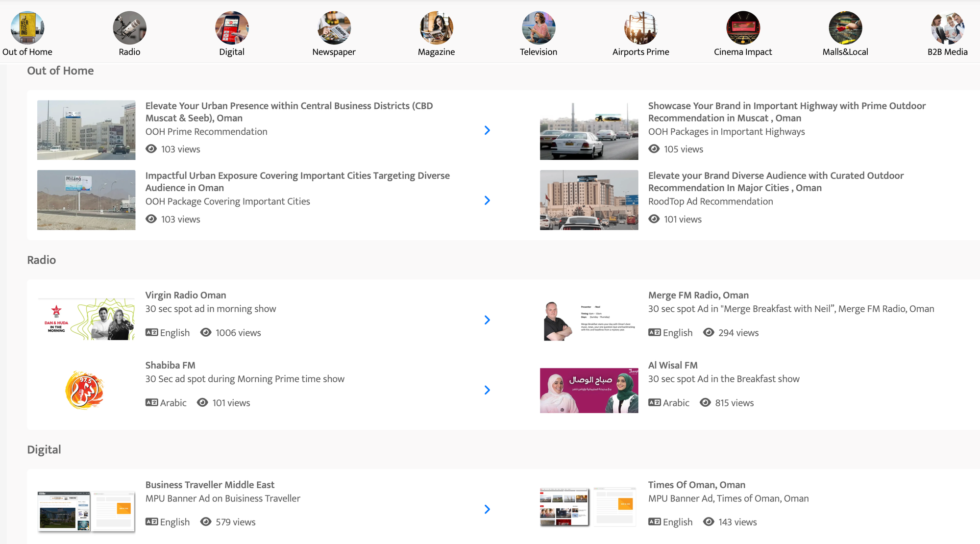
Task: Click the eye icon beside 579 views
Action: [x=206, y=521]
